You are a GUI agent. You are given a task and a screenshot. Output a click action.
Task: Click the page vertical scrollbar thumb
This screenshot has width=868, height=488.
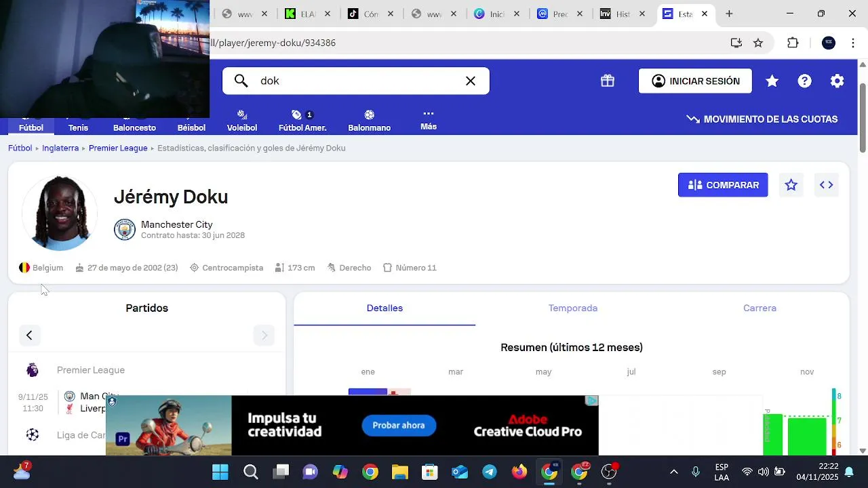[863, 117]
